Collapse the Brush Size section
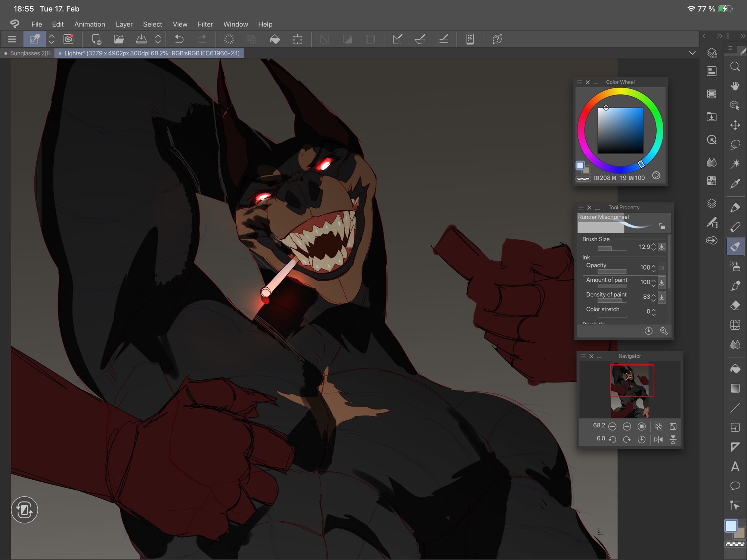 pos(580,239)
